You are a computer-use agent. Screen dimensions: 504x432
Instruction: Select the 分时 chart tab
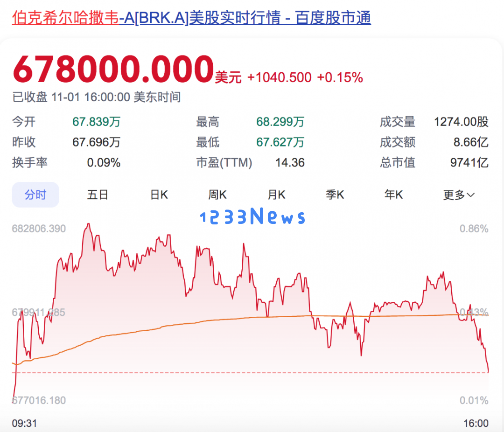tap(35, 195)
